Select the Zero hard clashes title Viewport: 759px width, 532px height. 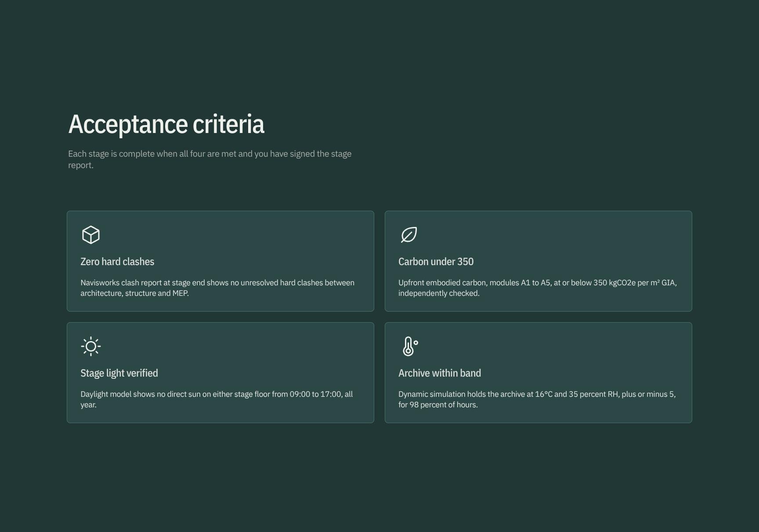pos(117,262)
